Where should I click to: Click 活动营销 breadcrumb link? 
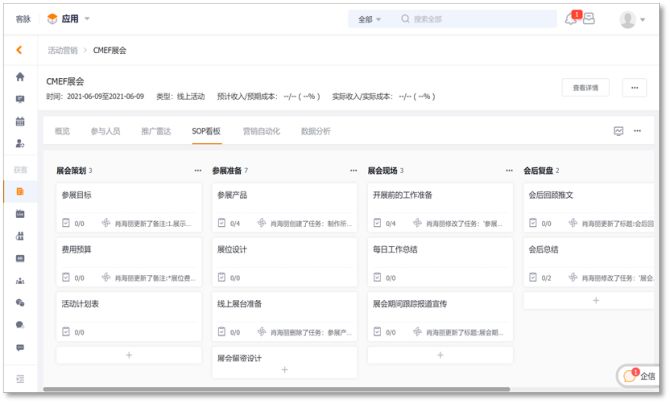click(62, 50)
